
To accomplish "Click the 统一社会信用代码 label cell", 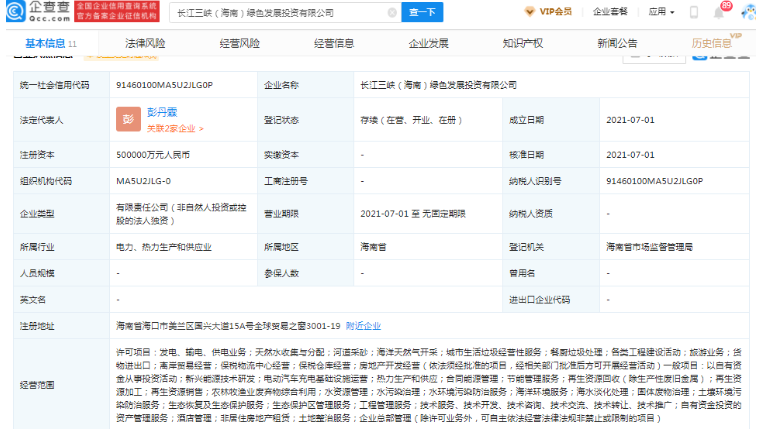I will click(62, 85).
